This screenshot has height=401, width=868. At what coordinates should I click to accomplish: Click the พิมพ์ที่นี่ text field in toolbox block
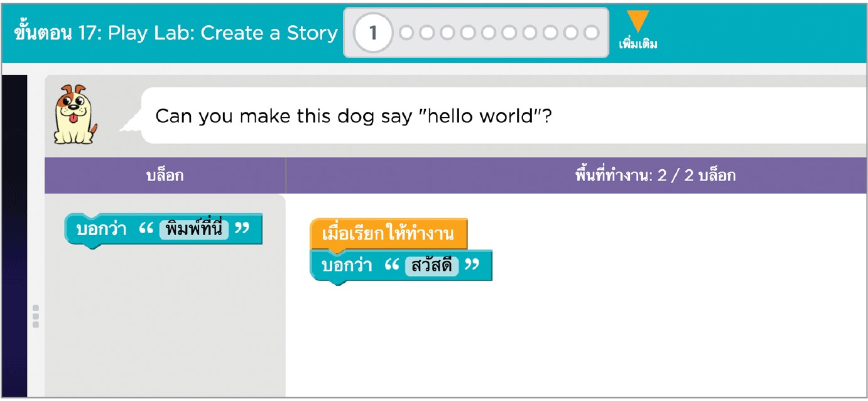tap(194, 229)
